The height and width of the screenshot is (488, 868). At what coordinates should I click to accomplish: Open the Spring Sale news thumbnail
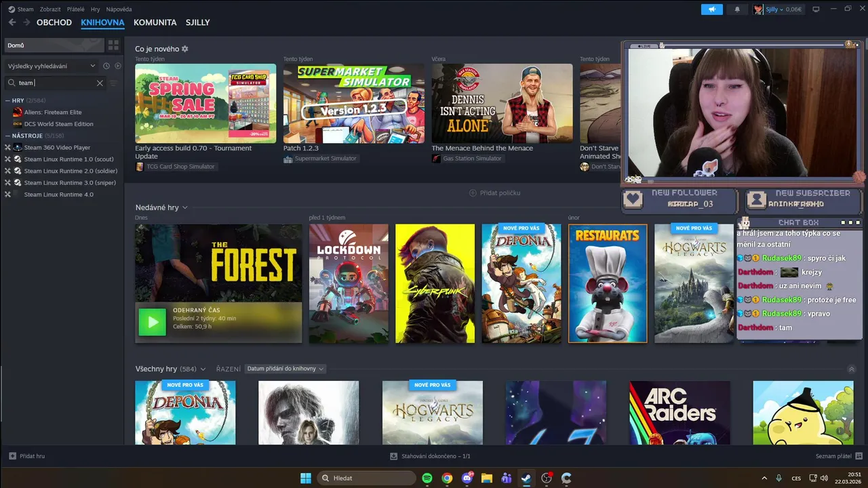tap(205, 103)
